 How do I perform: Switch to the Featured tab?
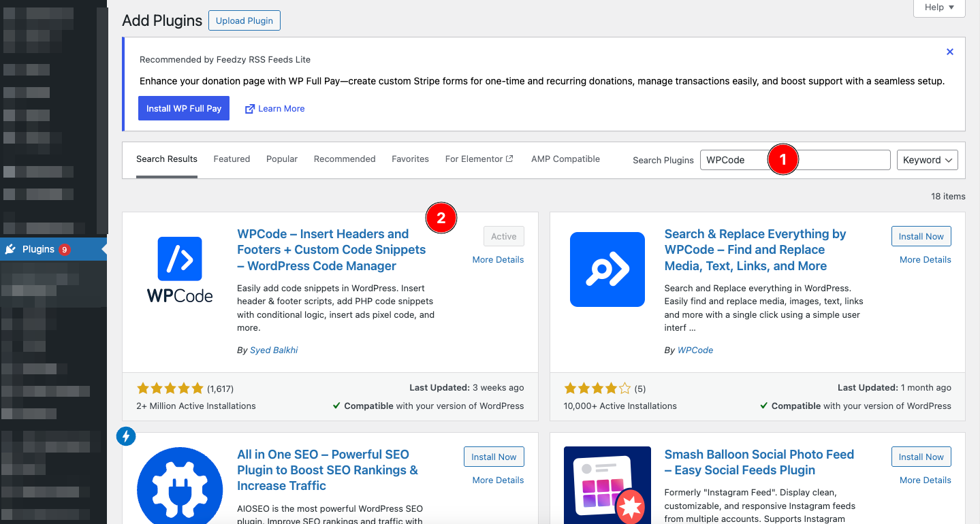(232, 159)
